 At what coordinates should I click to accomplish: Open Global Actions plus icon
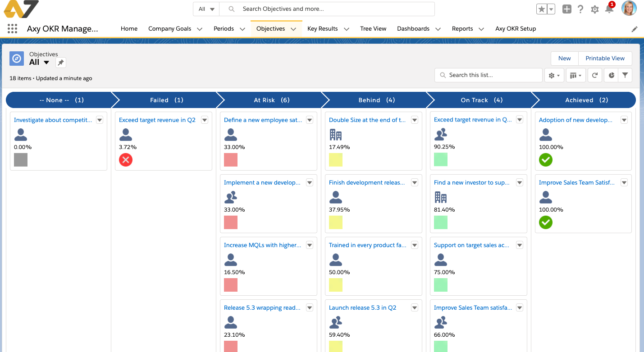click(567, 9)
